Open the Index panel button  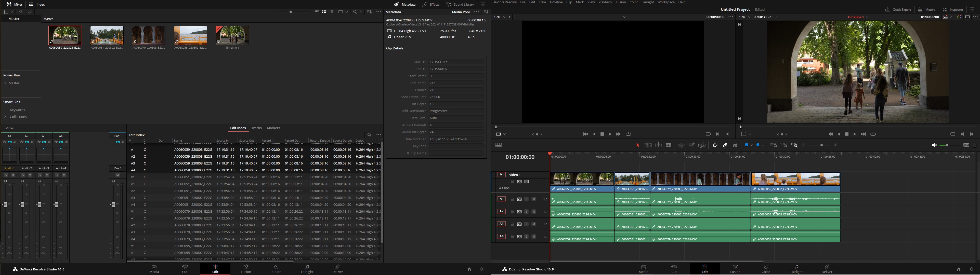(x=37, y=4)
